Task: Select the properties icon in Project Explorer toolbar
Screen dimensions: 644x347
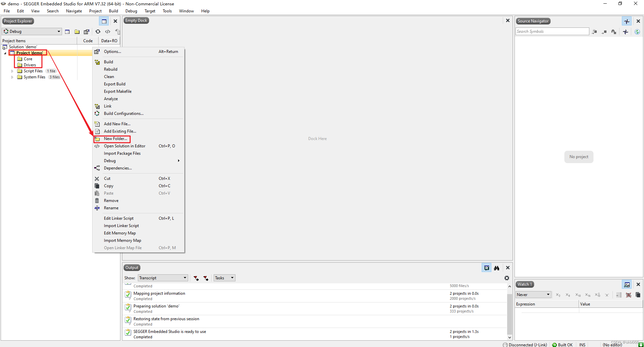Action: point(87,31)
